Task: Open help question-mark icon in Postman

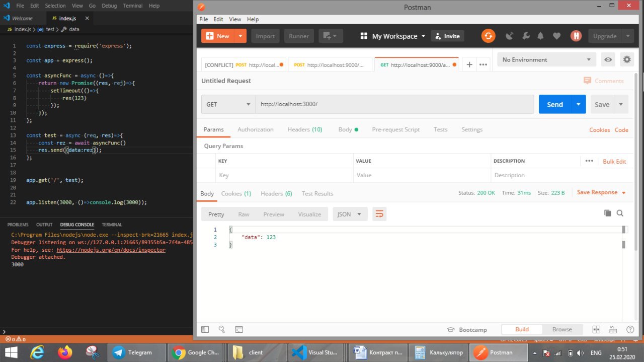Action: 630,329
